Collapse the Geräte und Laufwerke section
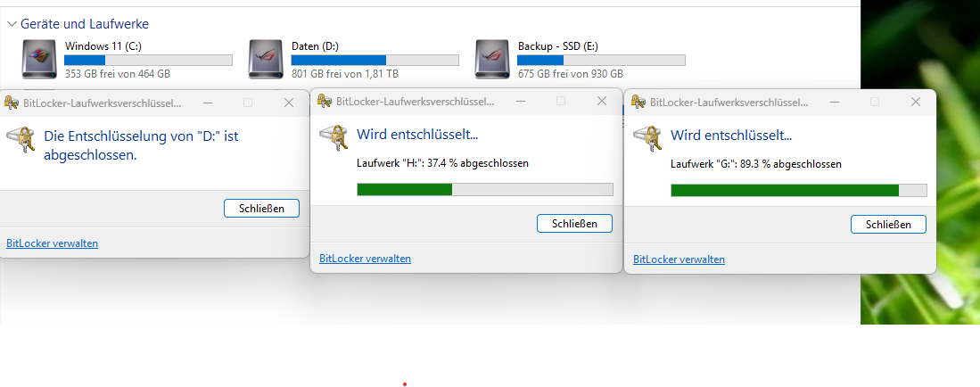The height and width of the screenshot is (387, 980). (12, 24)
